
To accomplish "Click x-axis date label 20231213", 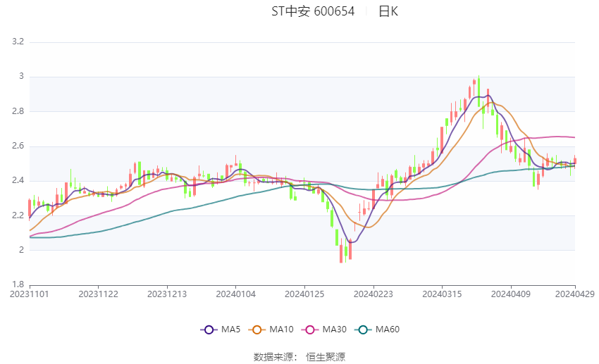I will click(x=167, y=294).
